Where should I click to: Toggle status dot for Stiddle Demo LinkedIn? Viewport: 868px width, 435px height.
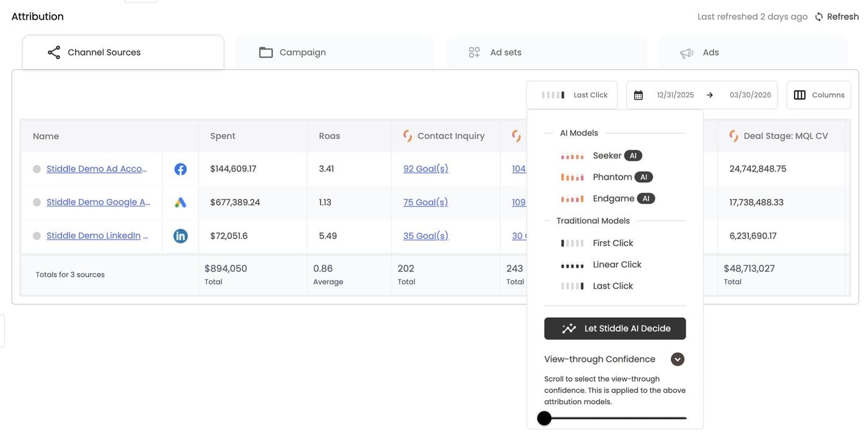click(37, 236)
